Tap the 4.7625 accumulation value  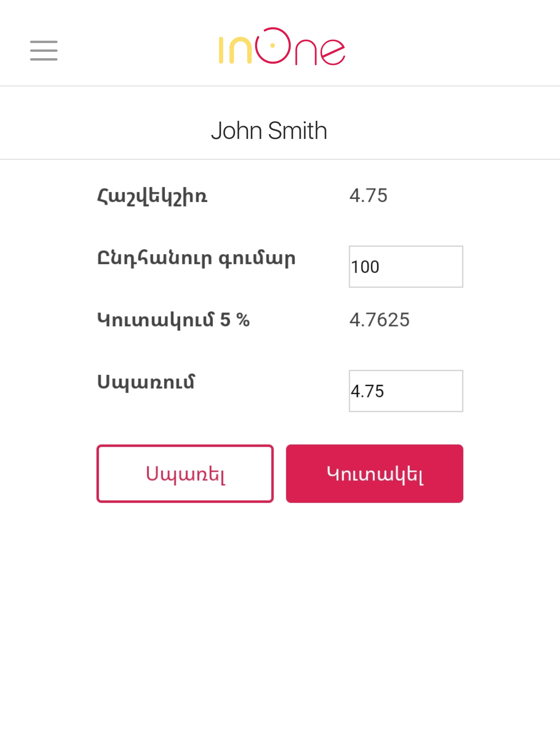(x=379, y=320)
